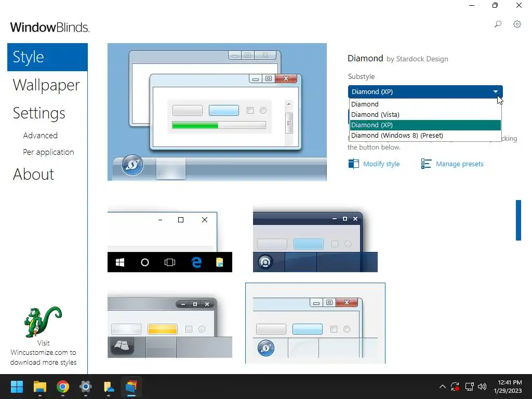
Task: Show hidden icons in the system tray
Action: pyautogui.click(x=443, y=387)
